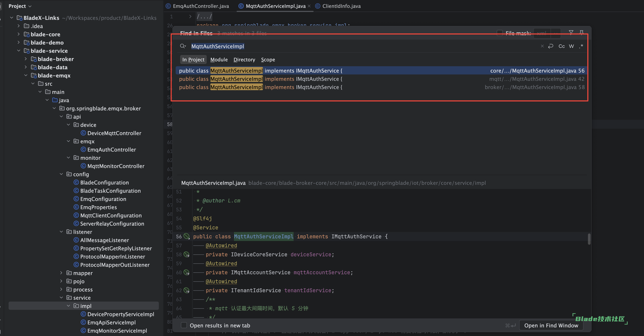
Task: Open the search history magnifier icon
Action: click(183, 46)
